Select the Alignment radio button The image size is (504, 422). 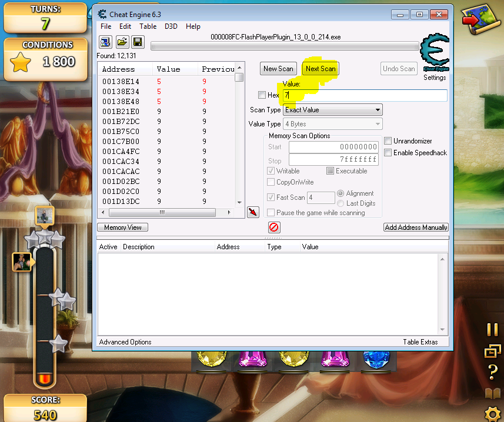click(341, 193)
